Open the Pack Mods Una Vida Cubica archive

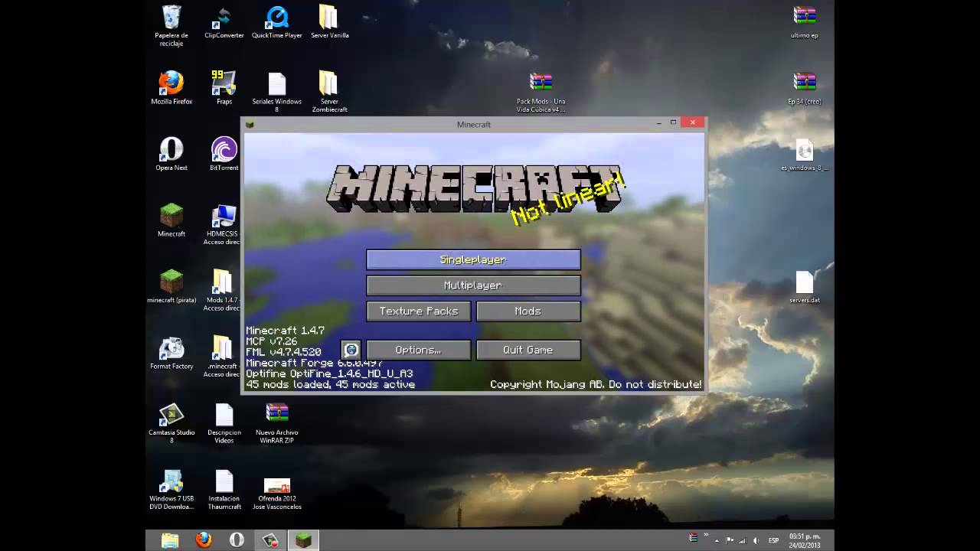(541, 93)
